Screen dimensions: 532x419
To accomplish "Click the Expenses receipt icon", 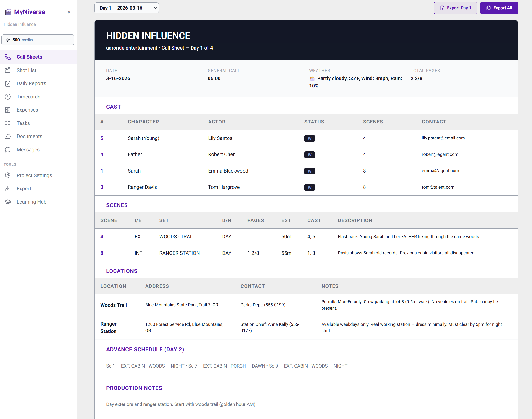I will [x=8, y=110].
